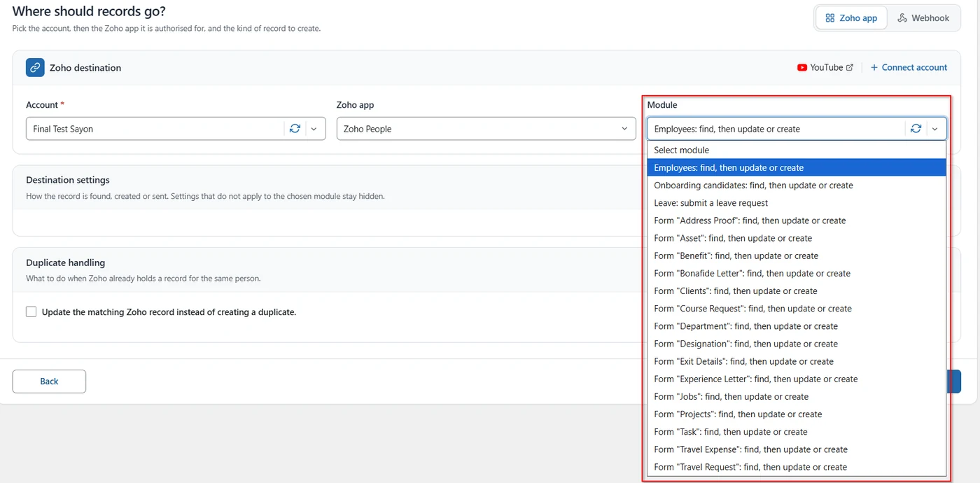The width and height of the screenshot is (980, 483).
Task: Choose Form "Benefit" option
Action: click(797, 256)
